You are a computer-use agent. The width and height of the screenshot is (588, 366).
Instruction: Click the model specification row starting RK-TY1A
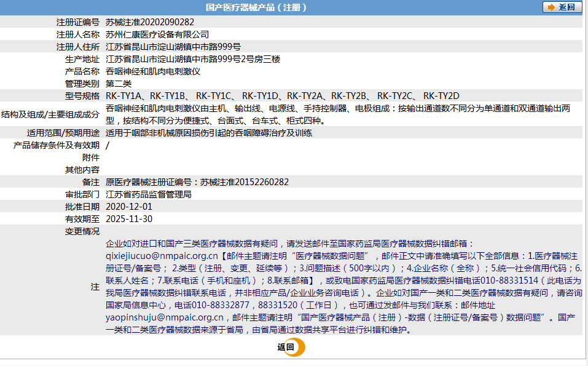pyautogui.click(x=283, y=96)
